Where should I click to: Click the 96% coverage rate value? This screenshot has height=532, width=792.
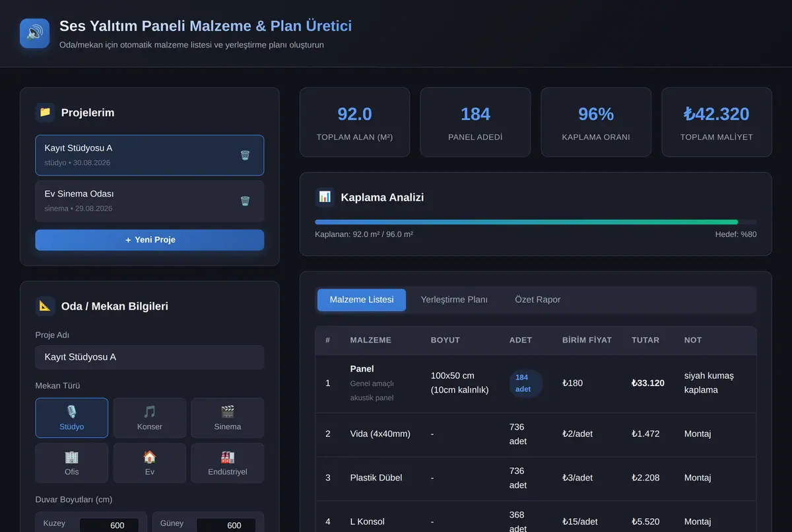(596, 114)
